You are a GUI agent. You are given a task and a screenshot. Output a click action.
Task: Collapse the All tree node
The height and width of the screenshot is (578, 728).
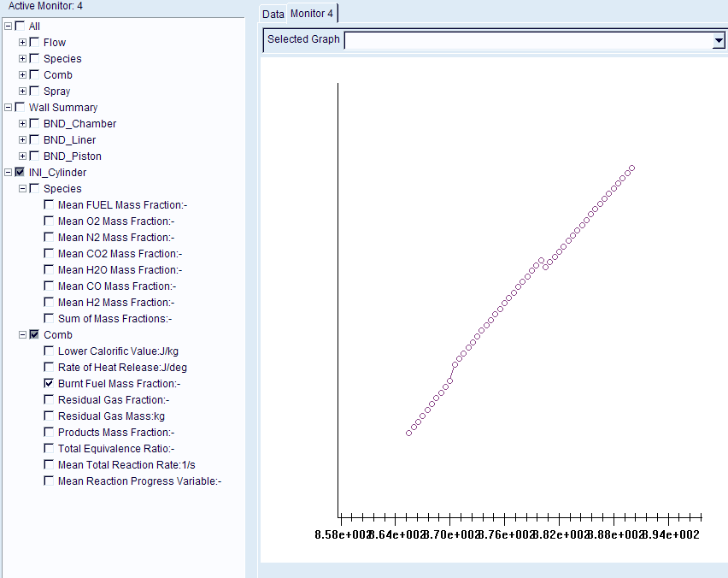pyautogui.click(x=8, y=26)
